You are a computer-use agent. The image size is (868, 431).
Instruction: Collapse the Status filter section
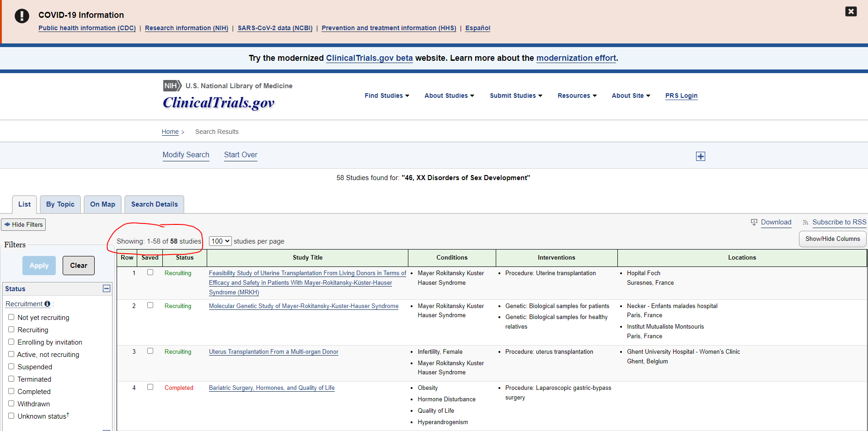click(107, 288)
